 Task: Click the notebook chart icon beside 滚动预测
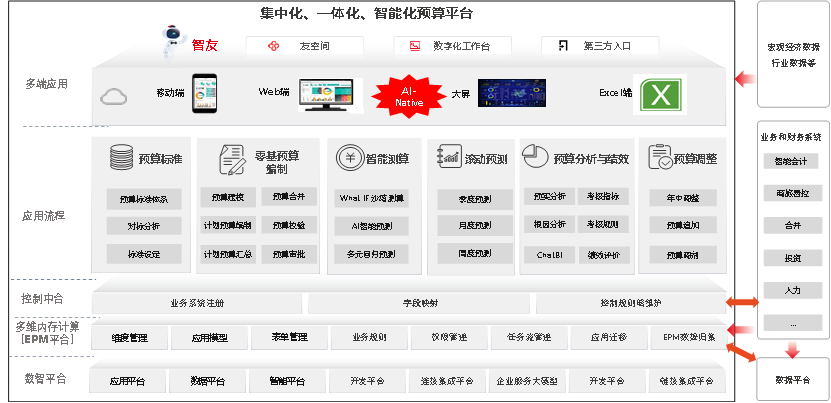(449, 156)
